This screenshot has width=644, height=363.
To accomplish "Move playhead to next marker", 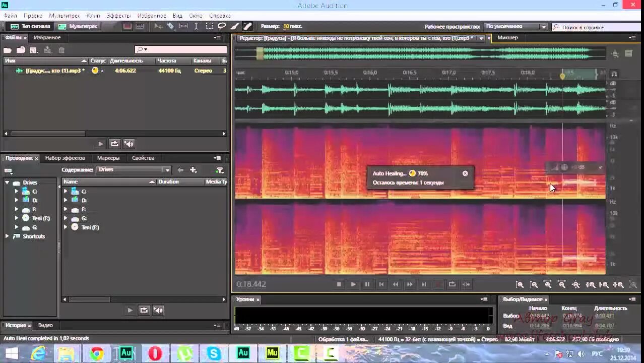I will pyautogui.click(x=424, y=284).
